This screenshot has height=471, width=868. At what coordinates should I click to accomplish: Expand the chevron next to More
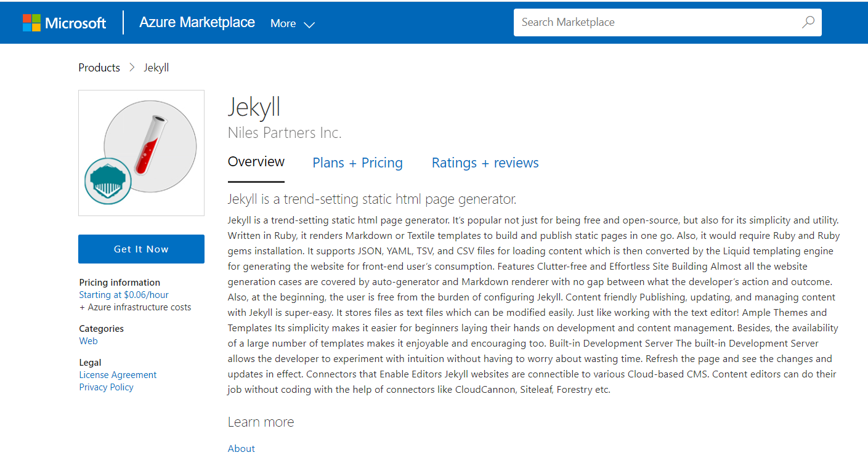(x=308, y=25)
